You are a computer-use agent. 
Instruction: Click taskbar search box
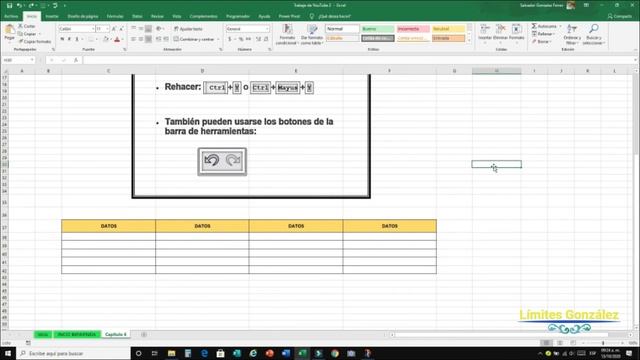tap(73, 353)
